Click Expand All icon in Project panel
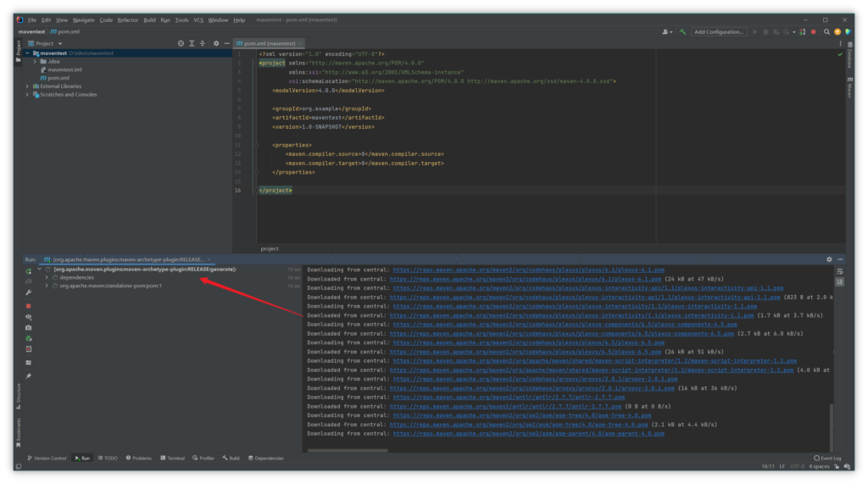 coord(192,43)
